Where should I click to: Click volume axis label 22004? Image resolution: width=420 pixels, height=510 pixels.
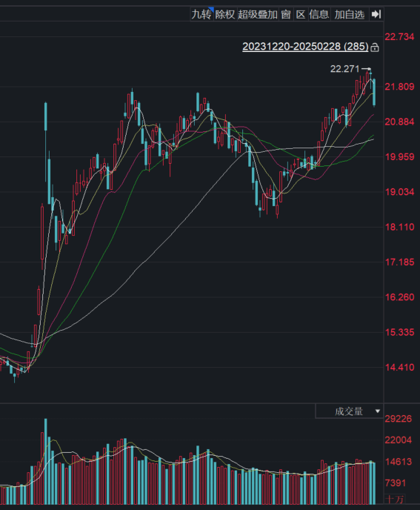point(399,440)
